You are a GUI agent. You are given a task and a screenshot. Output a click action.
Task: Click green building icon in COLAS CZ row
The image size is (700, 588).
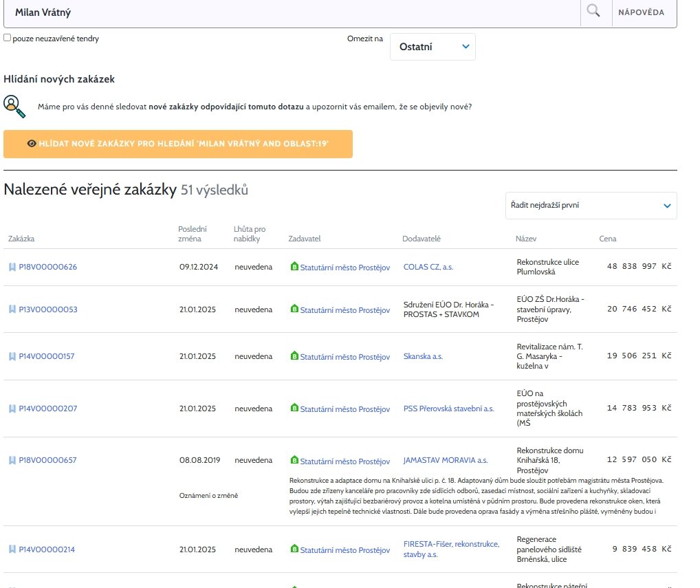(294, 267)
